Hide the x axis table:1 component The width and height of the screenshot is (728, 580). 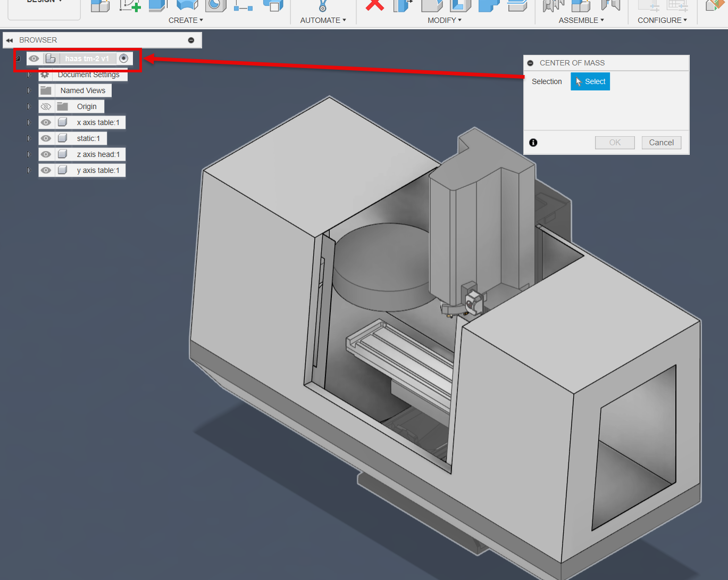(x=46, y=122)
